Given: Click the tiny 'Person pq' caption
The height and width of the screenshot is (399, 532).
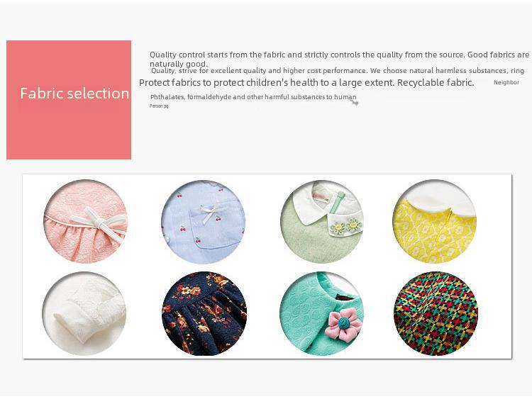Looking at the screenshot, I should 159,106.
